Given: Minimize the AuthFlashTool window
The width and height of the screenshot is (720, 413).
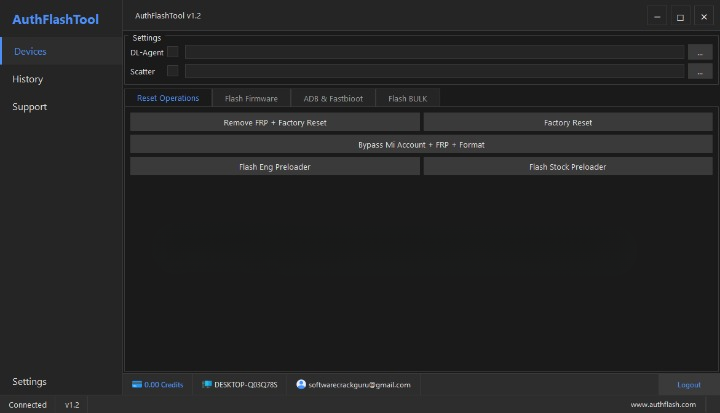Looking at the screenshot, I should (x=656, y=16).
